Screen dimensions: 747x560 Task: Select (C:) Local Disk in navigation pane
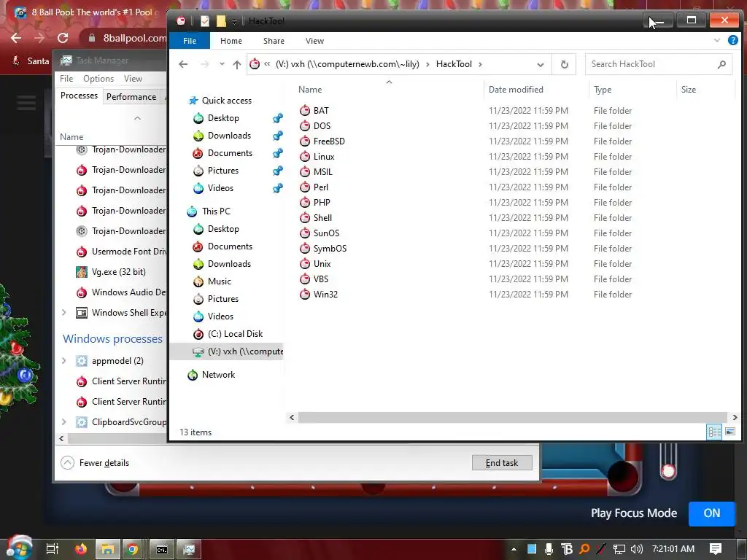pos(235,334)
